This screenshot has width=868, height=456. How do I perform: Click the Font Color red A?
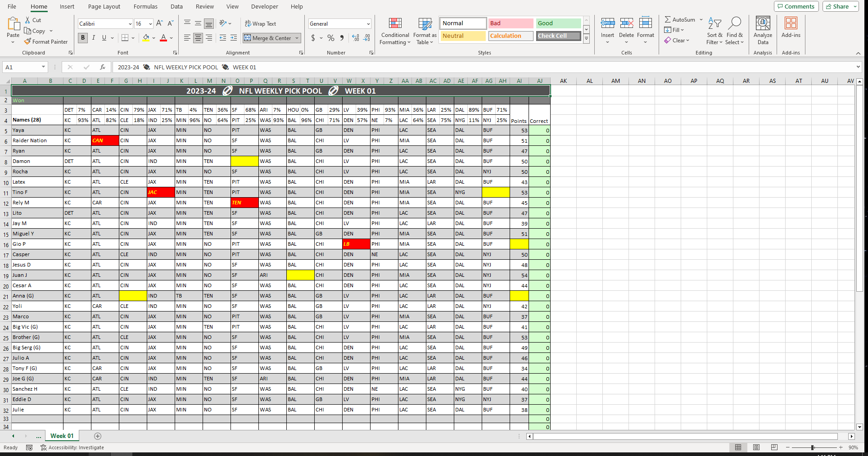click(163, 38)
